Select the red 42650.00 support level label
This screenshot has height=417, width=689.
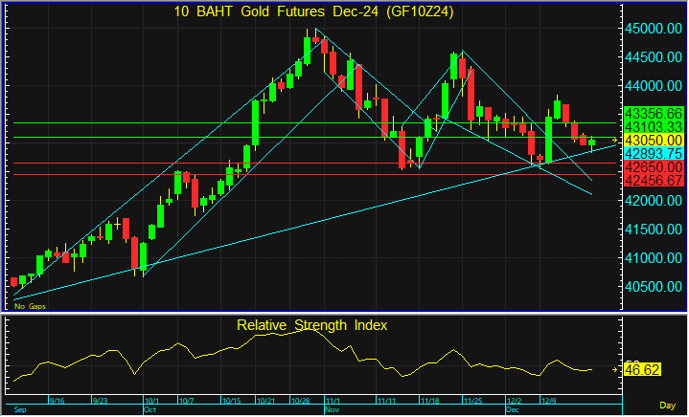652,167
